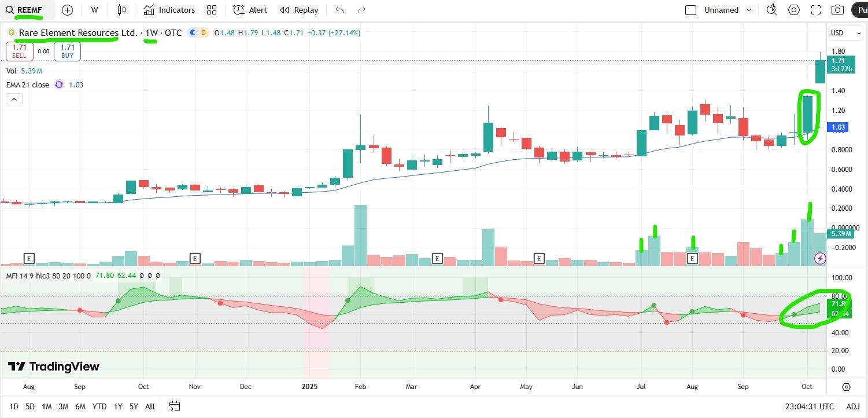Click the purple EMA refresh icon

pyautogui.click(x=59, y=85)
